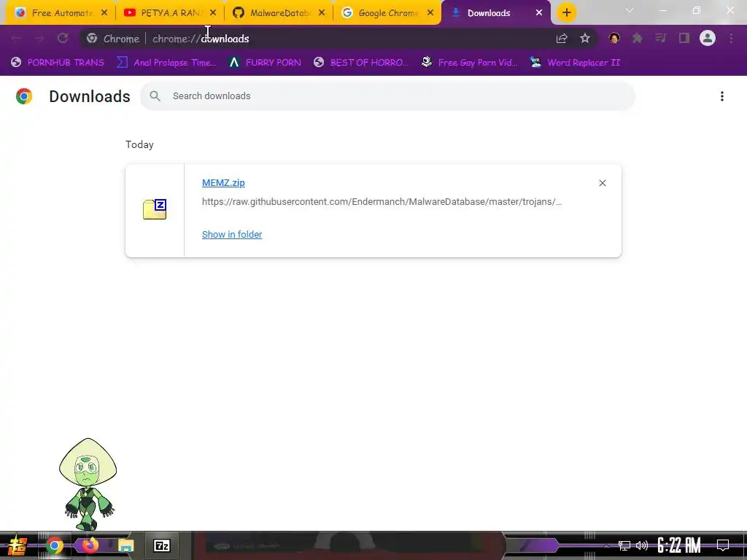Open the media control icon
The height and width of the screenshot is (560, 747).
(660, 39)
